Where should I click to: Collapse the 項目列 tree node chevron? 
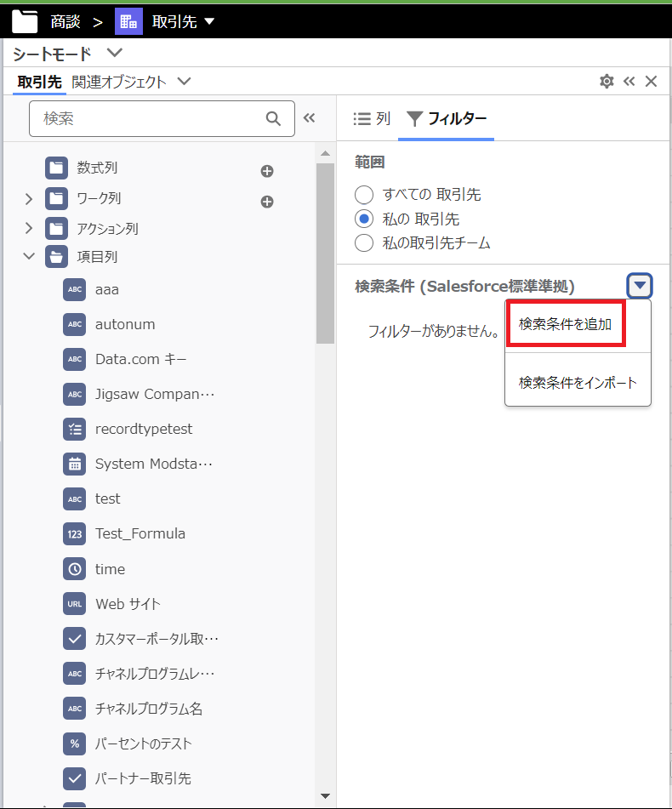tap(29, 256)
